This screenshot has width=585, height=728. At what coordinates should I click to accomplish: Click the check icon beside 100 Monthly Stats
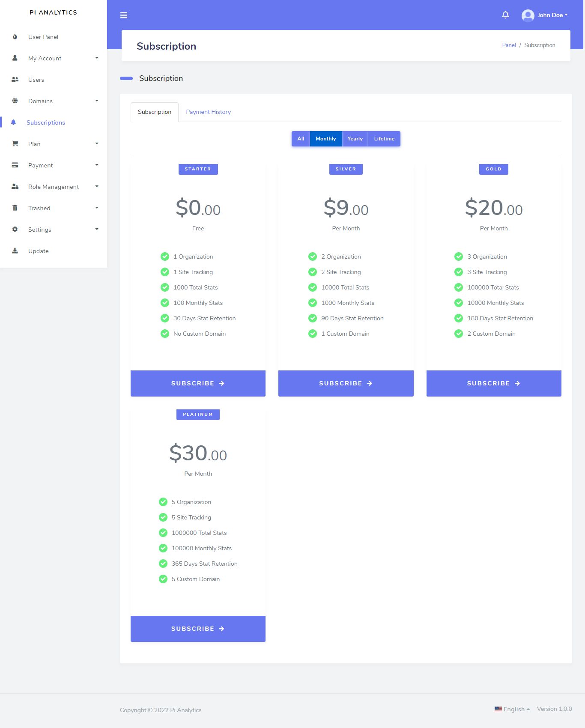[x=165, y=303]
